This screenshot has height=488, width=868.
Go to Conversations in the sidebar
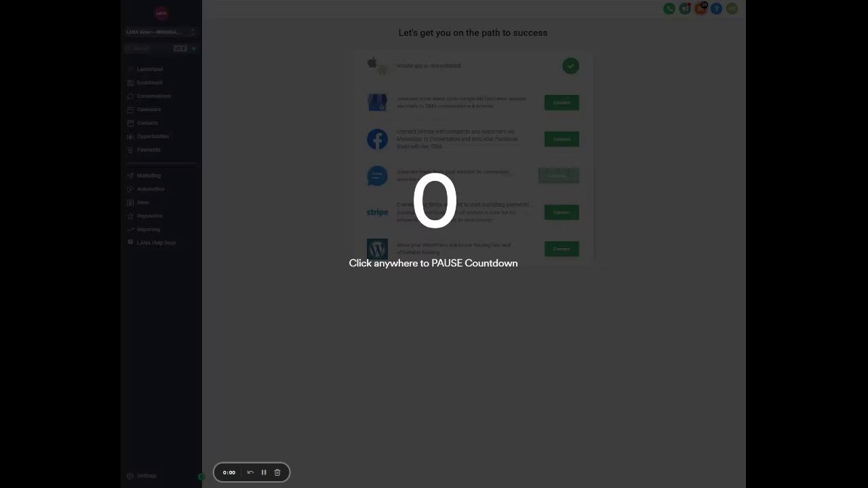[x=154, y=96]
